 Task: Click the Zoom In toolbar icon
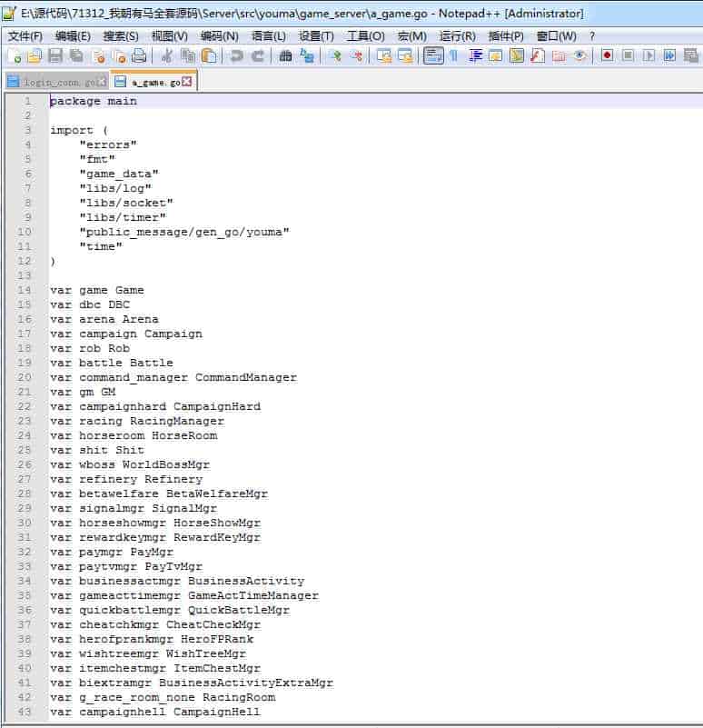pos(334,56)
